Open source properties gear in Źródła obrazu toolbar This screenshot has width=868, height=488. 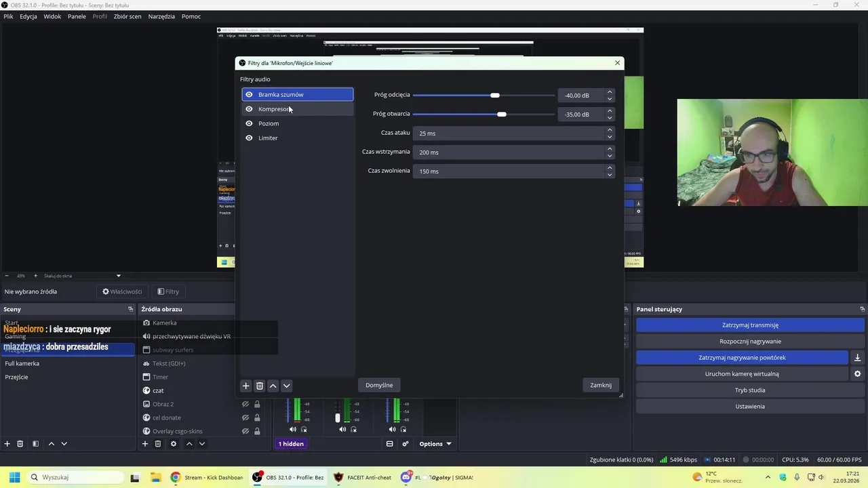click(x=174, y=444)
